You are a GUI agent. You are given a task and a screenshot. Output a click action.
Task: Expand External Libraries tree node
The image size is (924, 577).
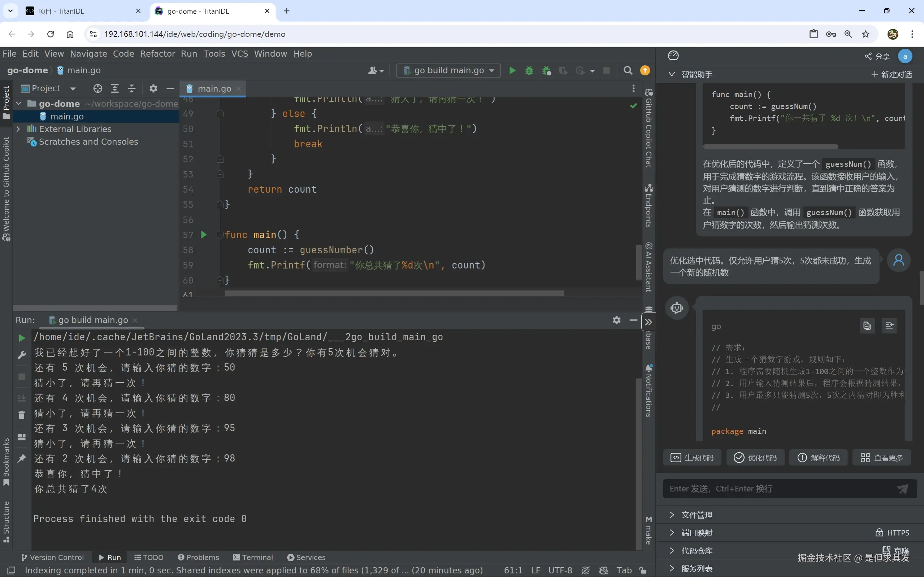(18, 129)
